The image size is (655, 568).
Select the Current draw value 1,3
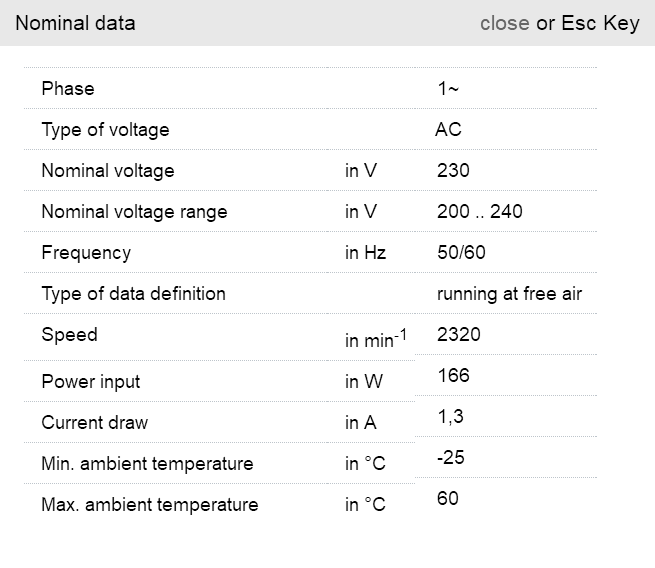[450, 417]
